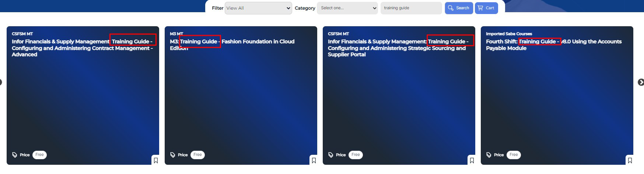The width and height of the screenshot is (644, 174).
Task: Expand the Category Select one dropdown
Action: 348,8
